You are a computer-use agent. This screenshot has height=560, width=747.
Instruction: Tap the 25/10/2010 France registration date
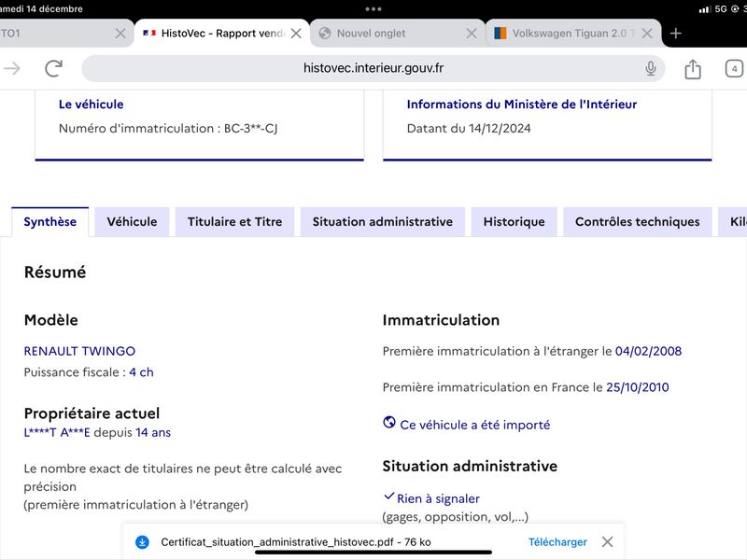638,387
